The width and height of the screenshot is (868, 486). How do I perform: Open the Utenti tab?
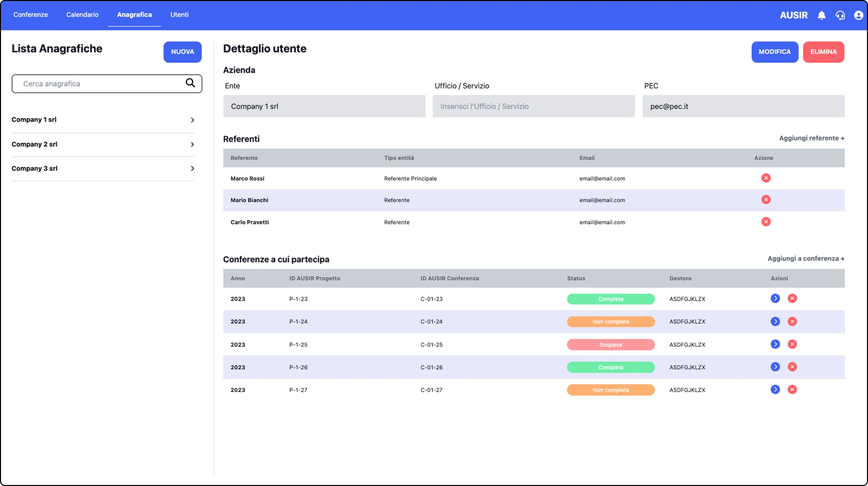click(179, 14)
